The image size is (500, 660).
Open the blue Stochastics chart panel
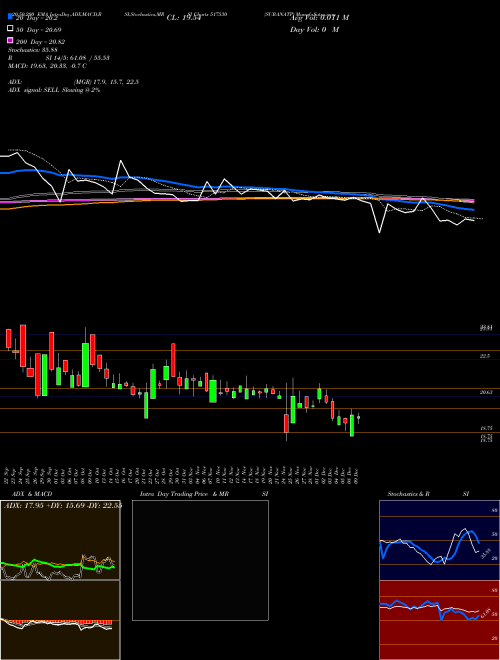coord(439,540)
